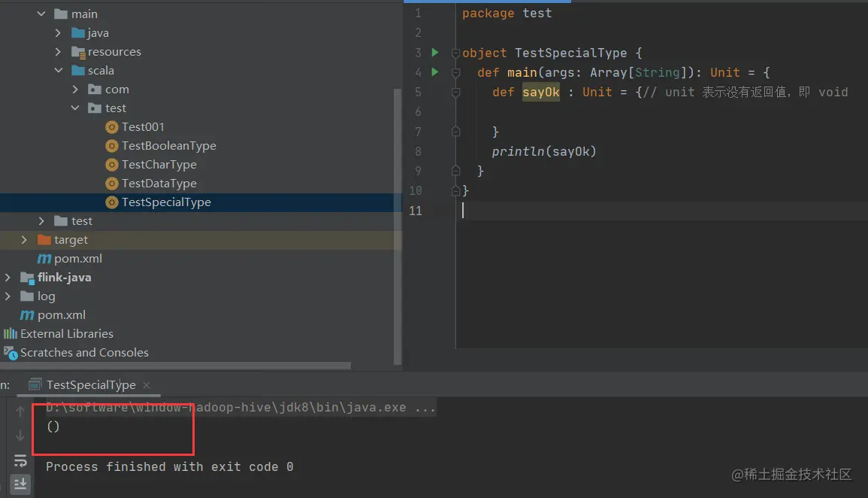Collapse the scala folder chevron

(x=59, y=71)
